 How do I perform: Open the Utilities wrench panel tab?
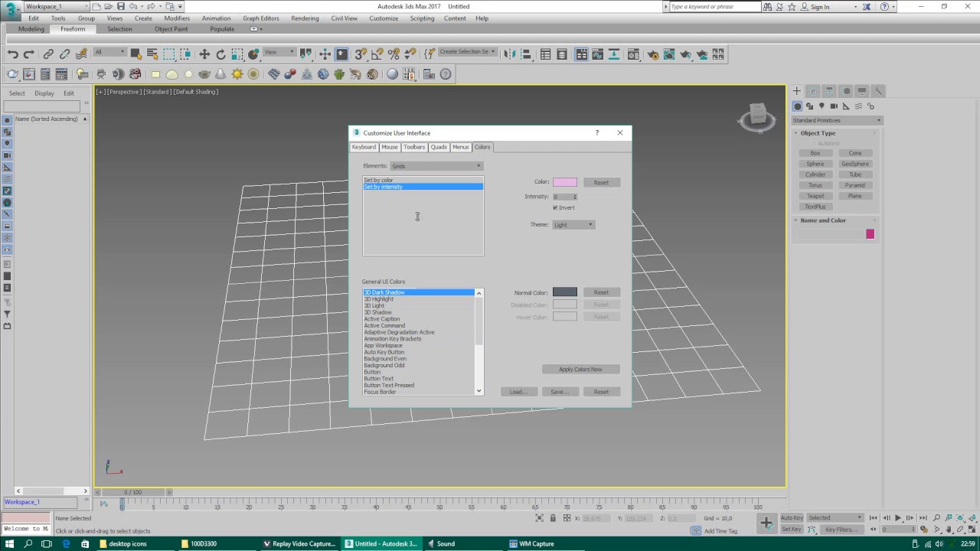tap(878, 91)
